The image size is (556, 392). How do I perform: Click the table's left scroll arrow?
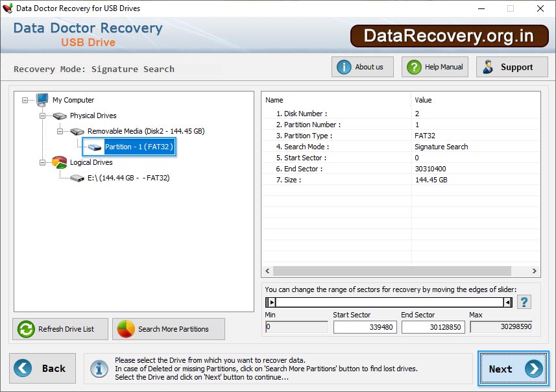point(267,271)
